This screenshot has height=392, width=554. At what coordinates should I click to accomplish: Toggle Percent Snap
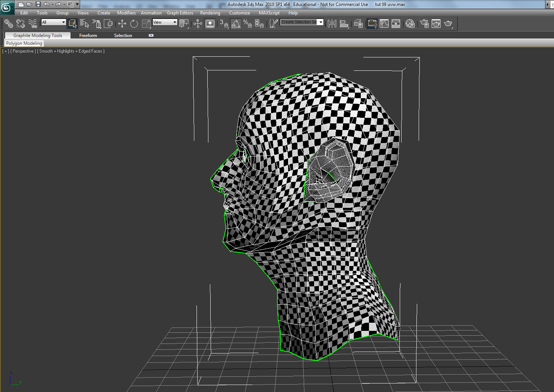pyautogui.click(x=247, y=23)
